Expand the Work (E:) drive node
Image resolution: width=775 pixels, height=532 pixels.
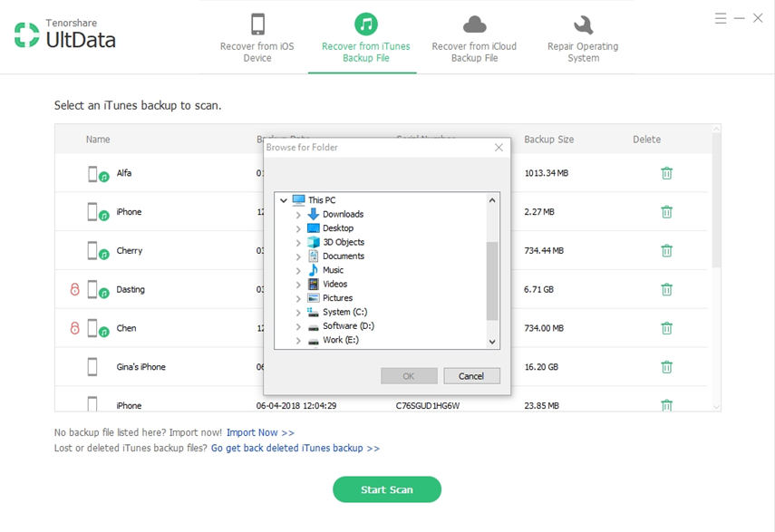[x=298, y=341]
